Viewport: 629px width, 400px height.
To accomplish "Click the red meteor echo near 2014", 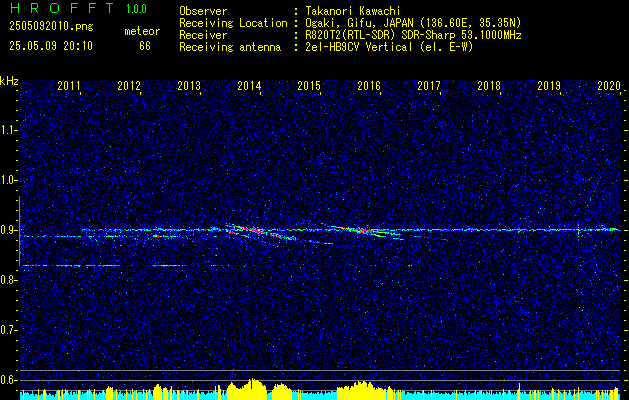I will point(253,231).
